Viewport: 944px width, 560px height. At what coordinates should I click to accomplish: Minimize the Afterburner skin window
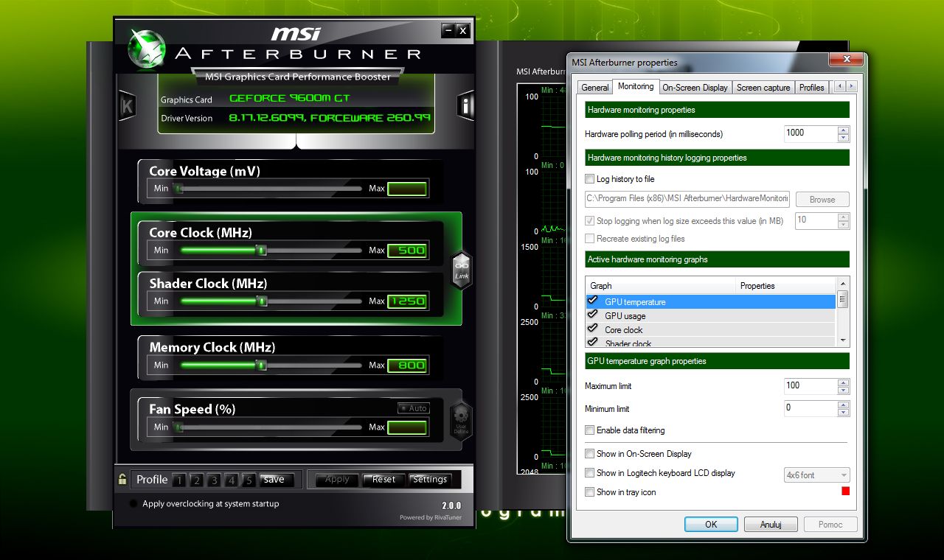(x=448, y=30)
